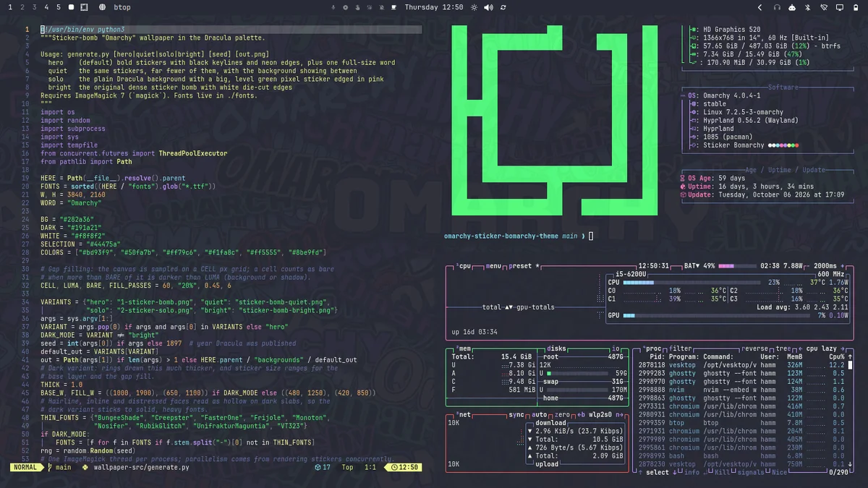Screen dimensions: 868x488
Task: Open the btop menu option
Action: click(x=494, y=266)
